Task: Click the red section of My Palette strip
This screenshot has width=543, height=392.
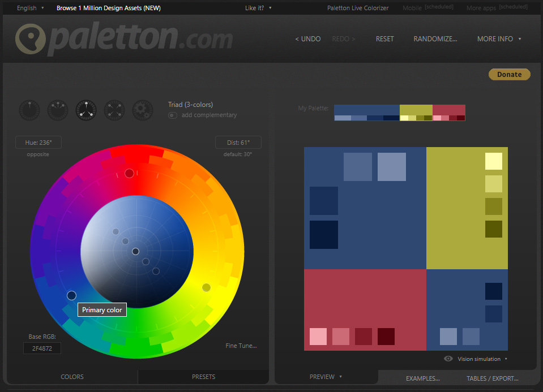Action: click(449, 113)
